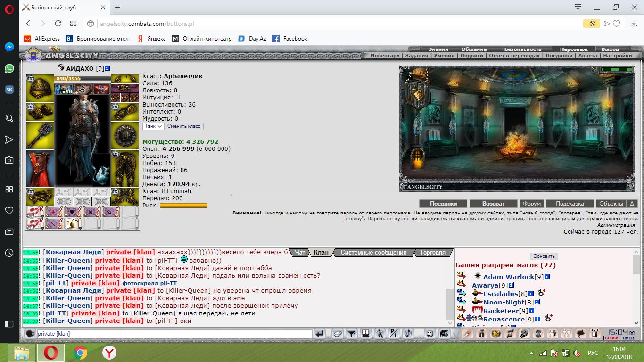Screen dimensions: 644x362
Task: Expand the triangle button beside Объекты
Action: tap(632, 204)
